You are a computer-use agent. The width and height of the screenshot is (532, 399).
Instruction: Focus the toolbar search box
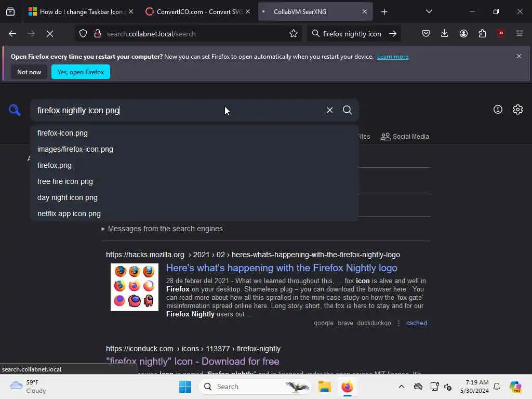pos(352,34)
